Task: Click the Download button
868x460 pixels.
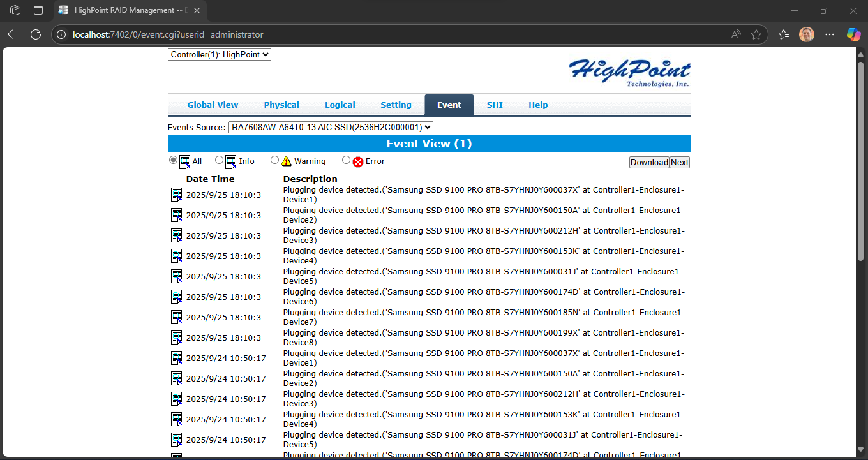Action: click(649, 162)
